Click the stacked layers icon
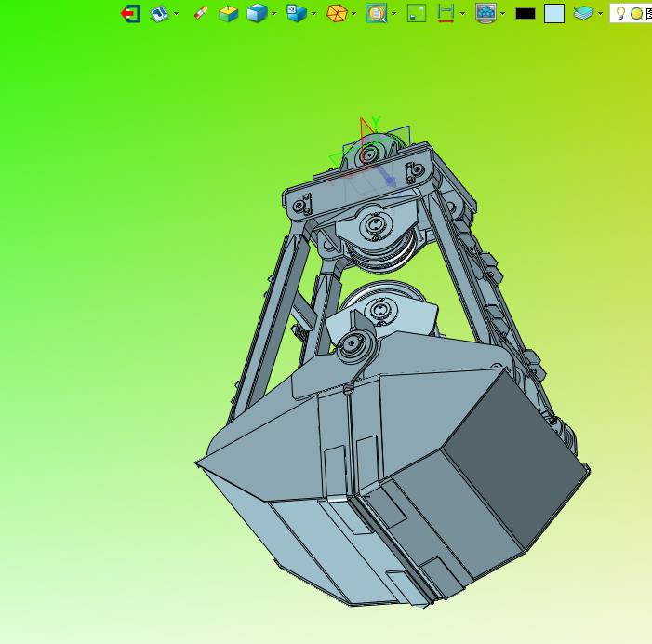 tap(583, 13)
